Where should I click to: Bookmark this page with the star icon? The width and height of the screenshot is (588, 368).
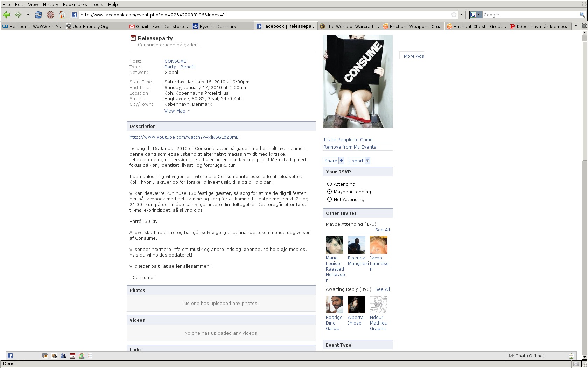454,15
